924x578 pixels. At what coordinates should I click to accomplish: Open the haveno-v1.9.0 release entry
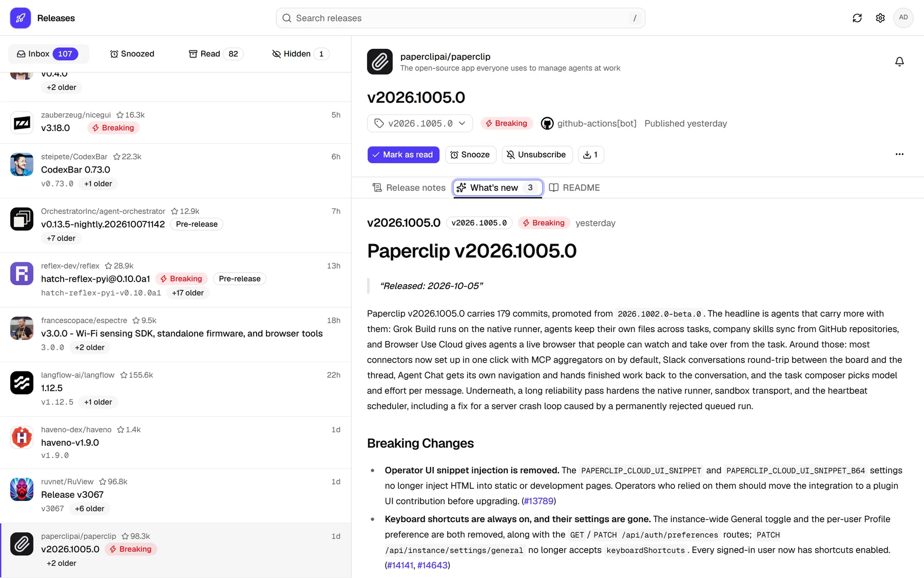pyautogui.click(x=176, y=442)
